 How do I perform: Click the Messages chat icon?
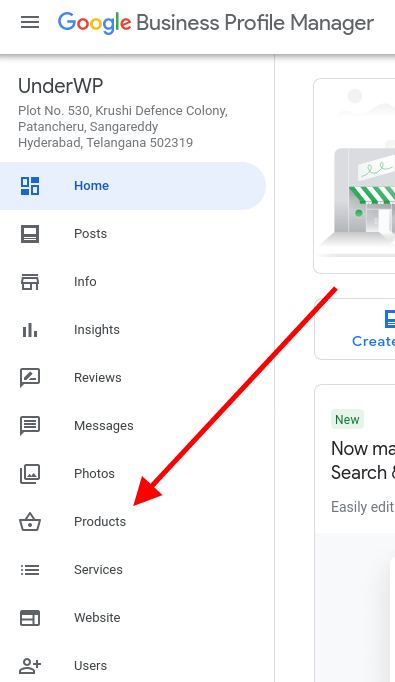coord(30,425)
